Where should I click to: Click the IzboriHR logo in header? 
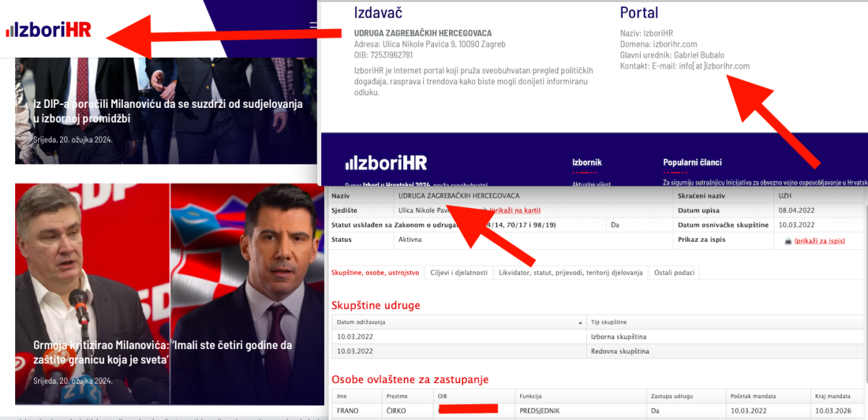click(48, 30)
